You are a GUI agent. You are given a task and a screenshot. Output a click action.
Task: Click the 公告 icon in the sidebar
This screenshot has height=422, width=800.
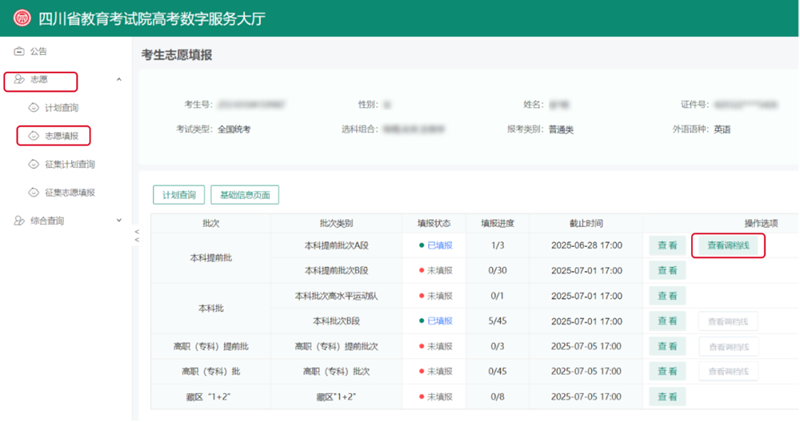tap(19, 51)
